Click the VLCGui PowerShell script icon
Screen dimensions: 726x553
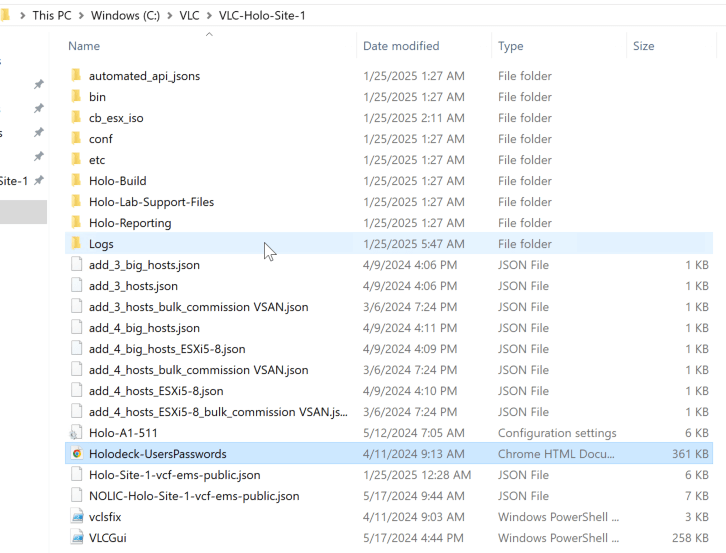click(x=77, y=538)
